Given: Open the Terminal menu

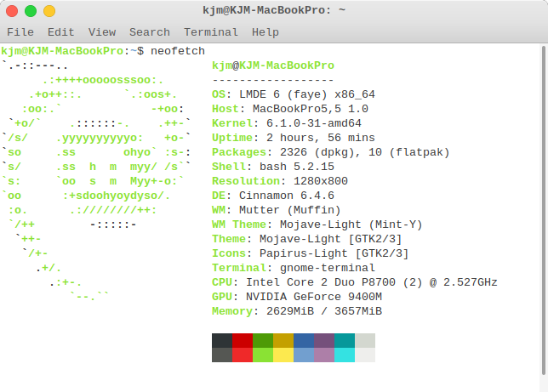Looking at the screenshot, I should point(211,32).
